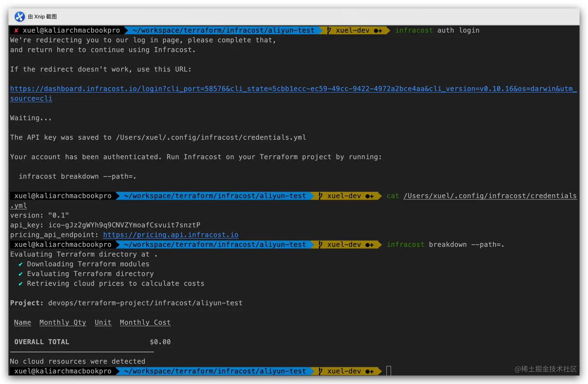Click the checkmark beside Retrieving cloud prices
This screenshot has height=384, width=588.
tap(21, 284)
